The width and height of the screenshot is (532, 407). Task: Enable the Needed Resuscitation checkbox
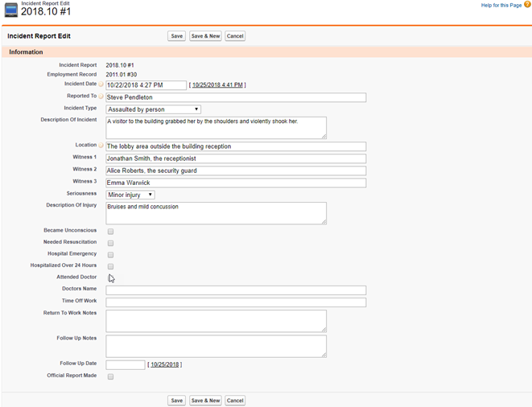tap(110, 242)
